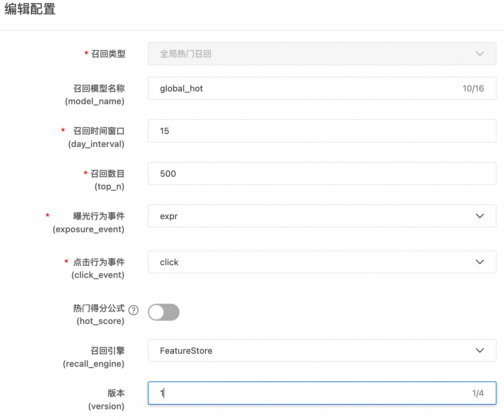Click the 召回引擎 label

click(x=108, y=351)
